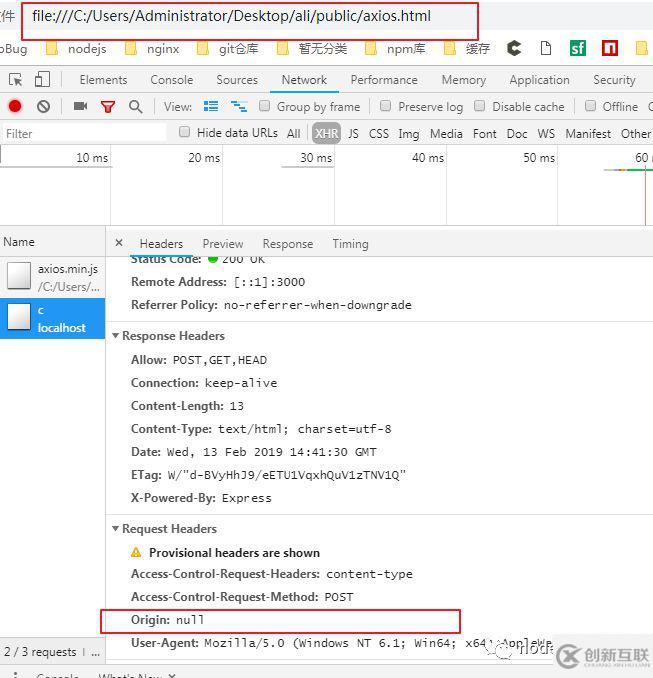Switch to Application tab

[539, 80]
